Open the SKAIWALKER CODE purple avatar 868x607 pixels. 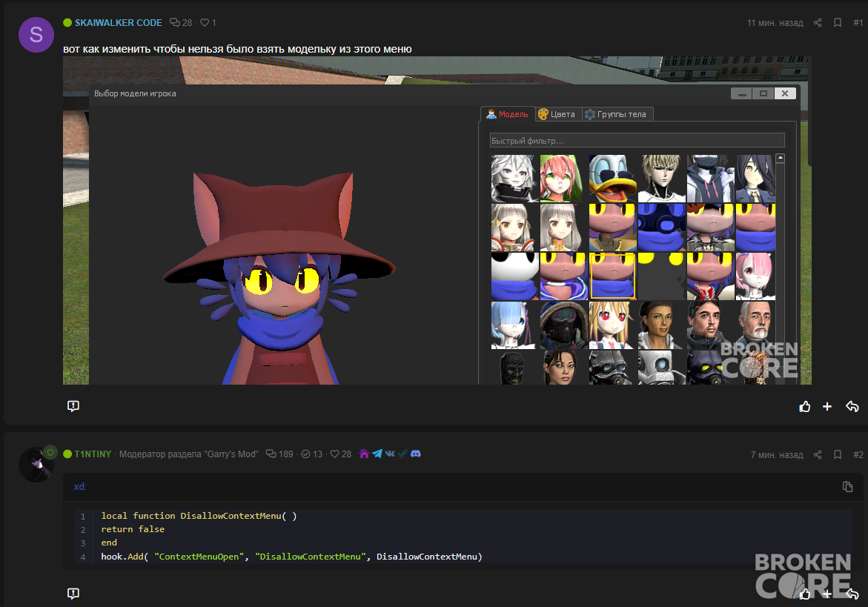pyautogui.click(x=36, y=35)
